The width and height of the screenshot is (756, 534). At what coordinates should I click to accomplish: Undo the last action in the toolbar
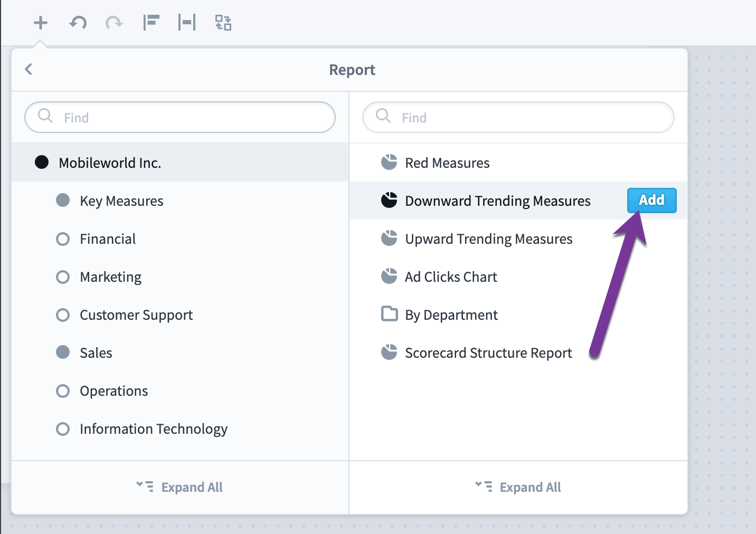pyautogui.click(x=78, y=23)
